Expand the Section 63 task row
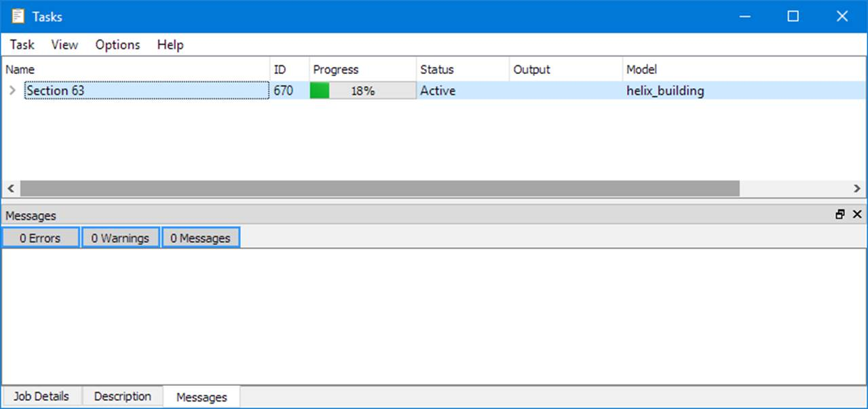Viewport: 868px width, 409px height. (12, 90)
